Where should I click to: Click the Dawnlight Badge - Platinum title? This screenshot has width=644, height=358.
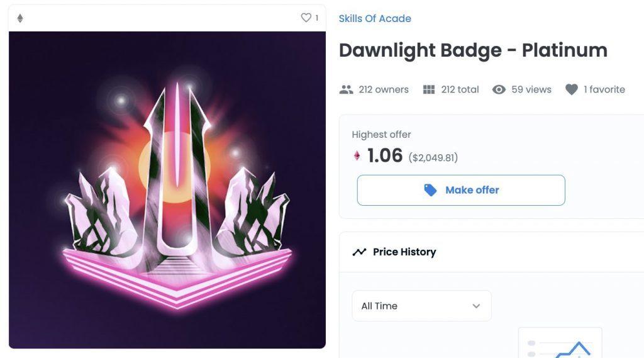[x=473, y=50]
